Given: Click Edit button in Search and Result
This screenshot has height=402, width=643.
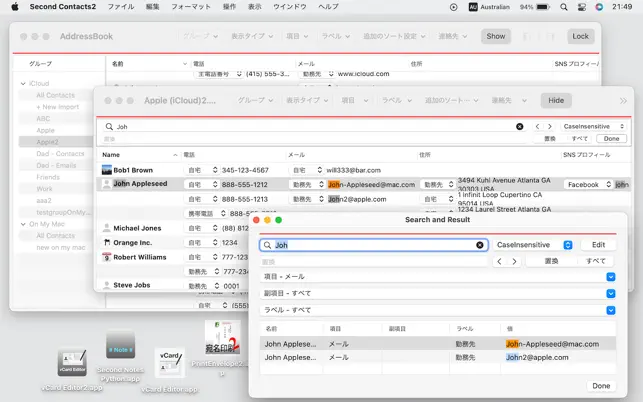Looking at the screenshot, I should click(x=598, y=245).
